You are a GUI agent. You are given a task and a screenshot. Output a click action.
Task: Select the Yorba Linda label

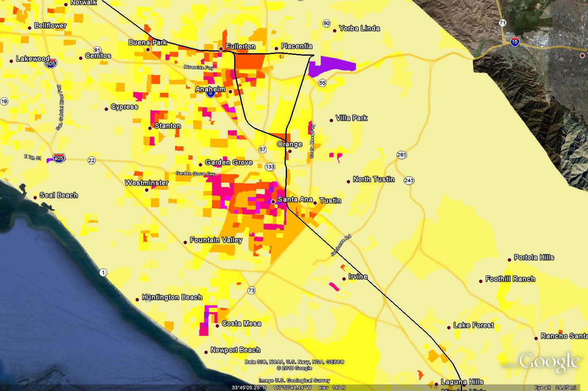pyautogui.click(x=359, y=28)
